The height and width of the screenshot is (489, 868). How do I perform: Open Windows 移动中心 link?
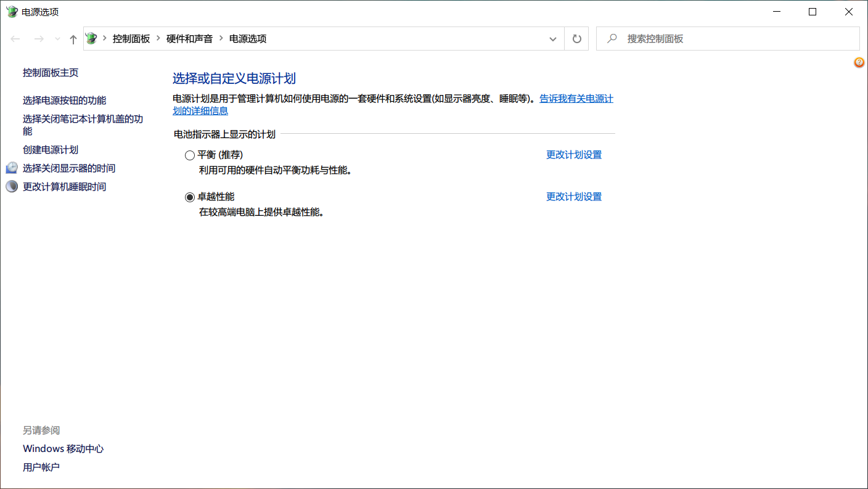[63, 449]
